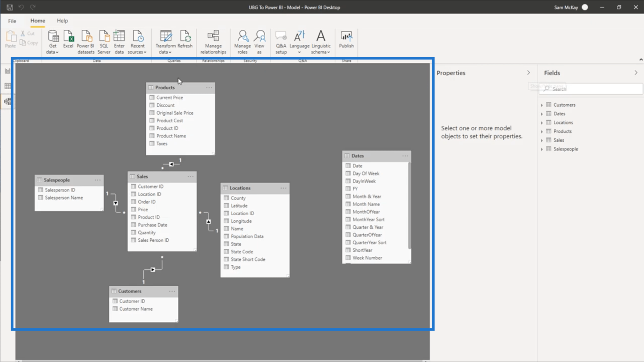Open the File menu
Image resolution: width=644 pixels, height=362 pixels.
[12, 21]
